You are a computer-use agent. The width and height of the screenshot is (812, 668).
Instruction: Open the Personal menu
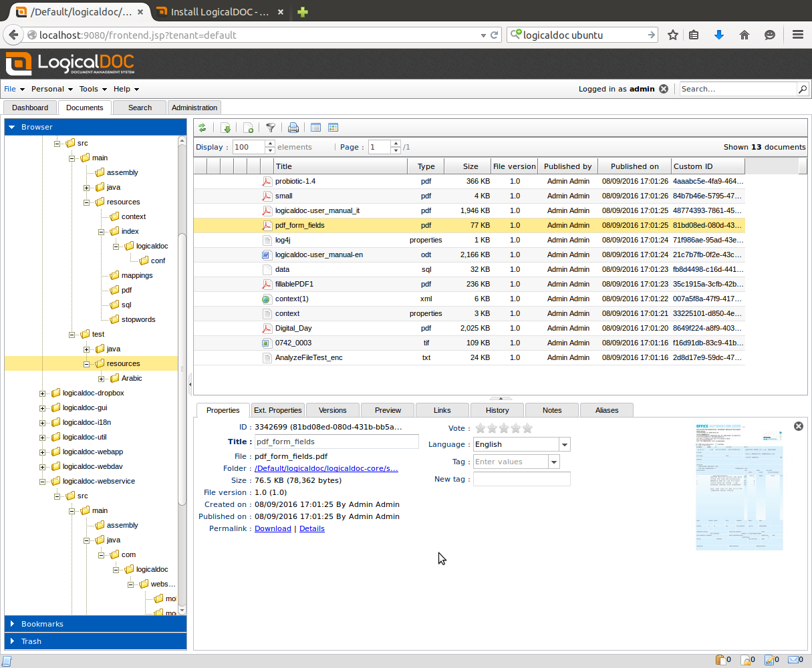point(52,89)
